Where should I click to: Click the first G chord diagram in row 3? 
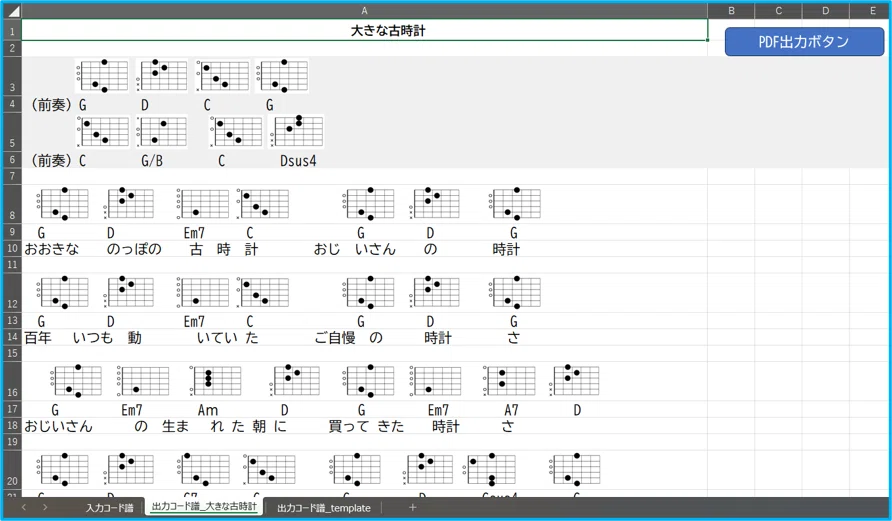tap(102, 76)
